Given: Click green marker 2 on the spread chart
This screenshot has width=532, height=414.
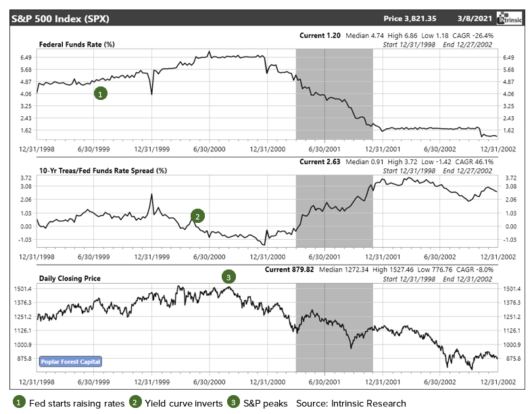Looking at the screenshot, I should (197, 216).
